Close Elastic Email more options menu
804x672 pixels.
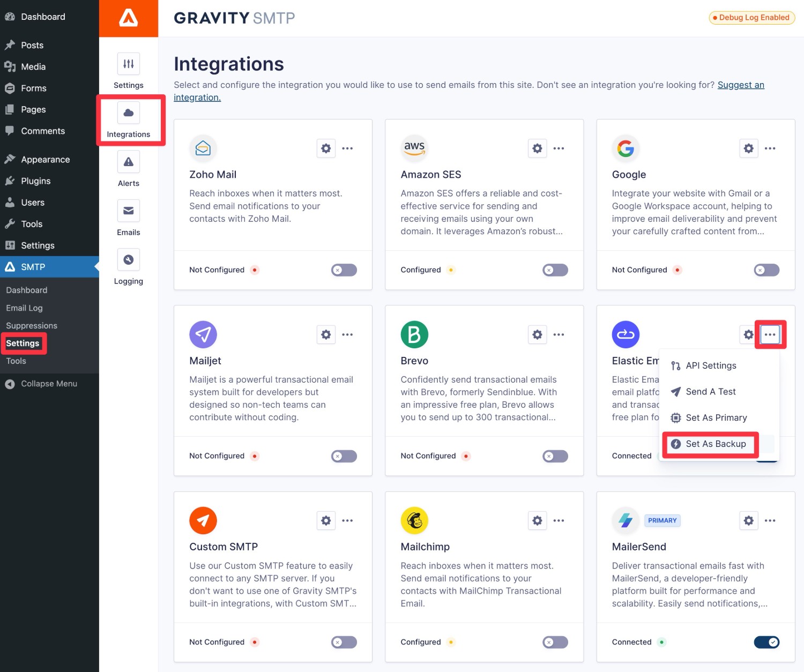[770, 334]
